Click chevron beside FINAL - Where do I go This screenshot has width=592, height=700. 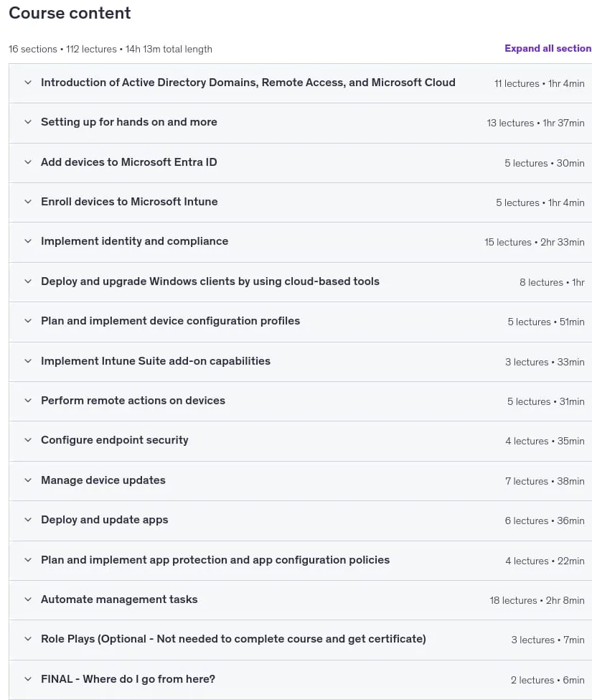(x=28, y=679)
